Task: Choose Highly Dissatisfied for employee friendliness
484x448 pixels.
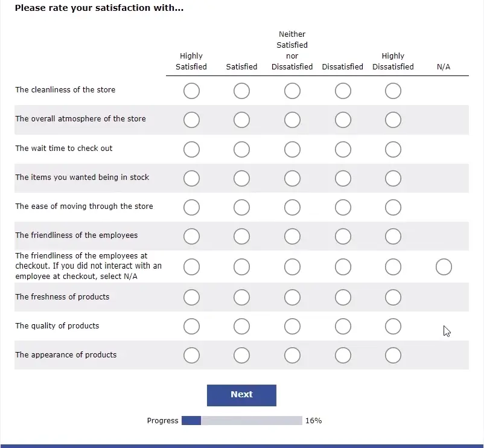Action: coord(393,236)
